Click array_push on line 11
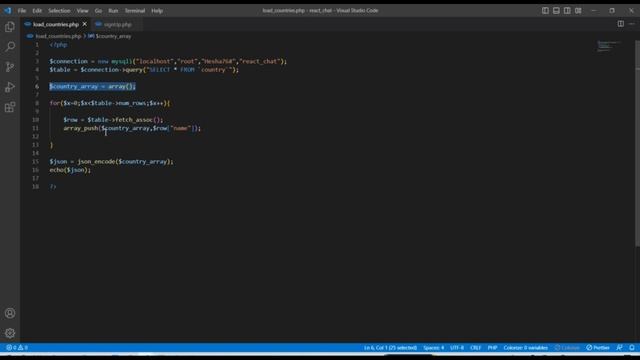Viewport: 640px width, 360px height. pyautogui.click(x=81, y=128)
